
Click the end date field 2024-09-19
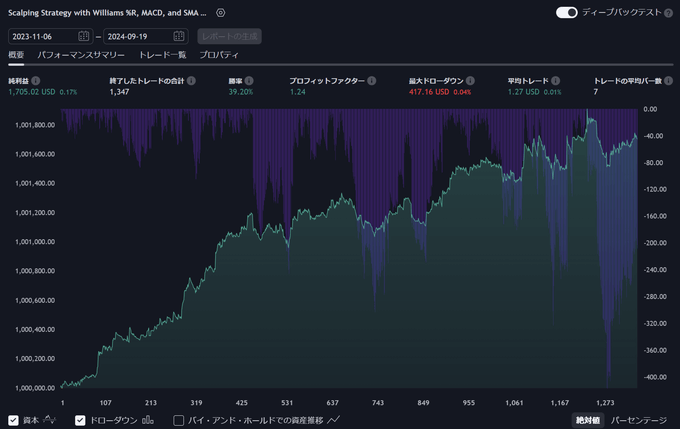(146, 36)
